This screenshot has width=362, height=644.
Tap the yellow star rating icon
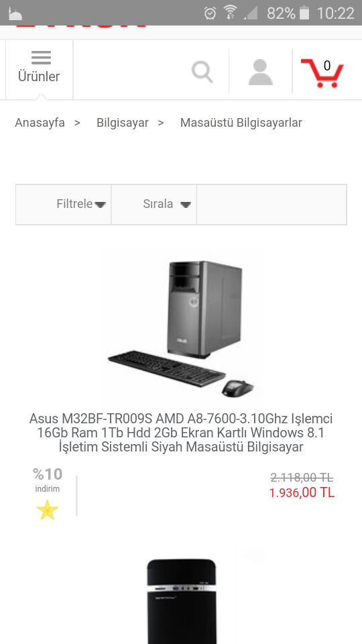tap(47, 510)
